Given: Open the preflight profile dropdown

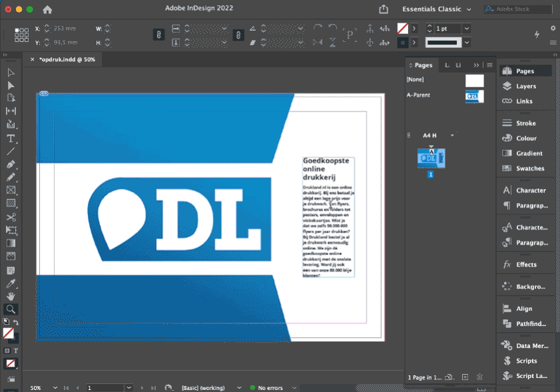Looking at the screenshot, I should 239,387.
